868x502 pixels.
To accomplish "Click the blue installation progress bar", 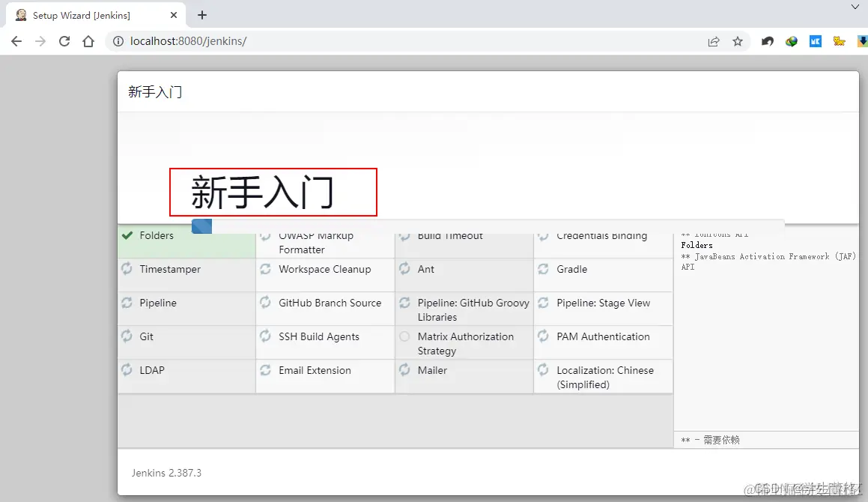I will [x=201, y=226].
